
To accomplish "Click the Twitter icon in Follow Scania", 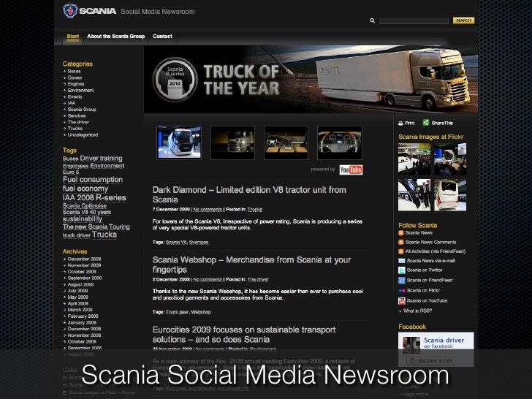I will (x=402, y=270).
